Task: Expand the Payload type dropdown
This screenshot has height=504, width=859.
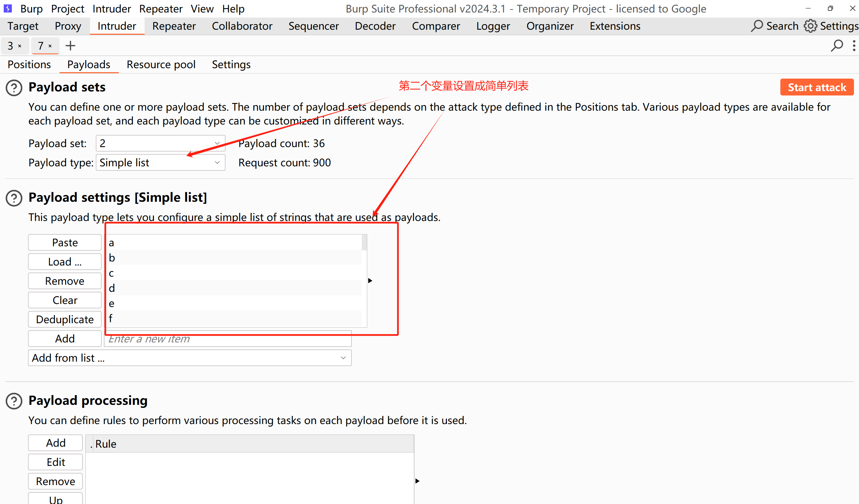Action: (x=160, y=163)
